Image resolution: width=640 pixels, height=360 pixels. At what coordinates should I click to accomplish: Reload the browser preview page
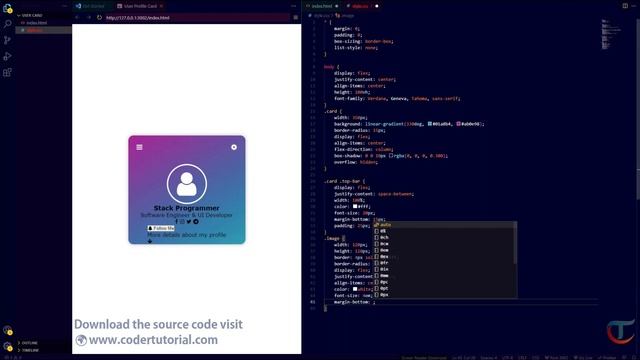click(99, 18)
